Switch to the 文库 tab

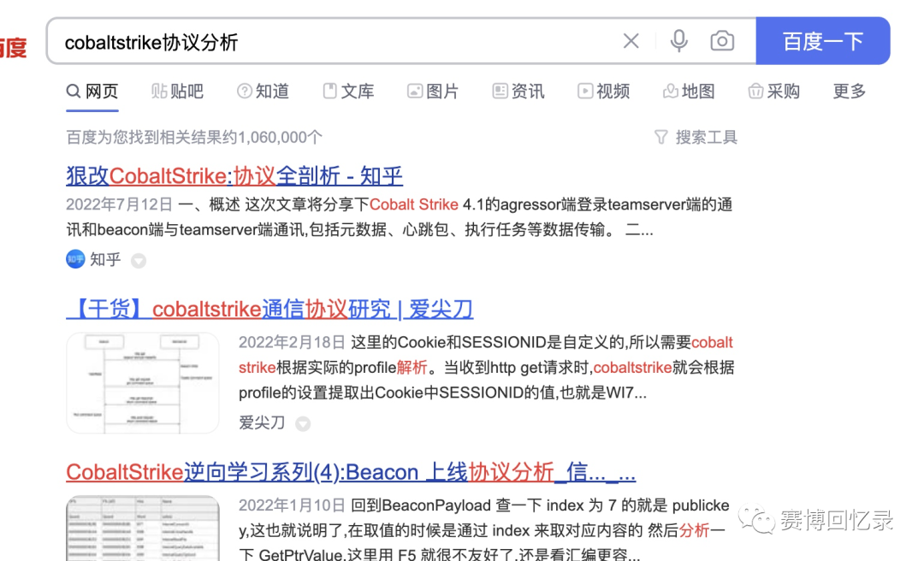[348, 92]
